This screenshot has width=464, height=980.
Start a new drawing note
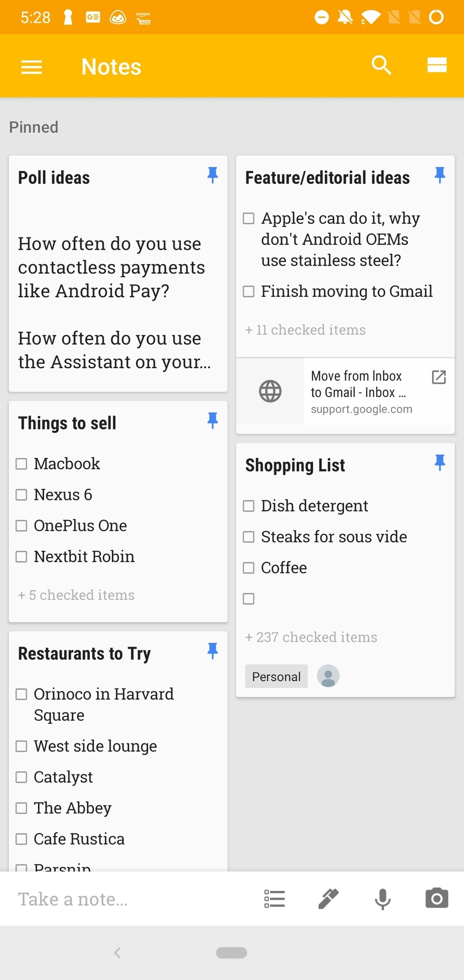tap(329, 899)
